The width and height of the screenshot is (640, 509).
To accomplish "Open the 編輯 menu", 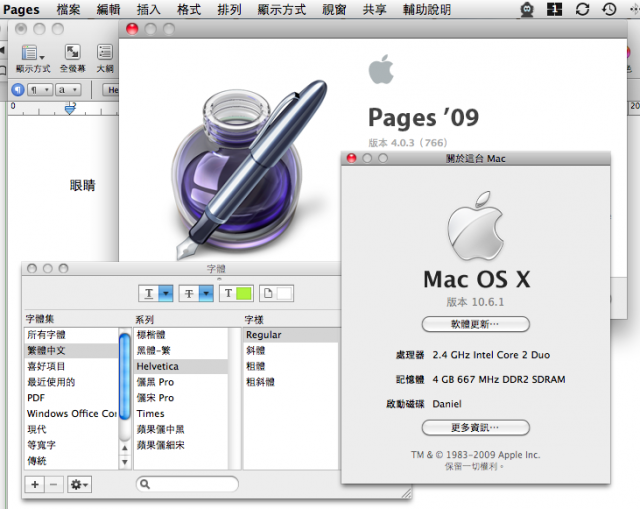I will point(108,9).
